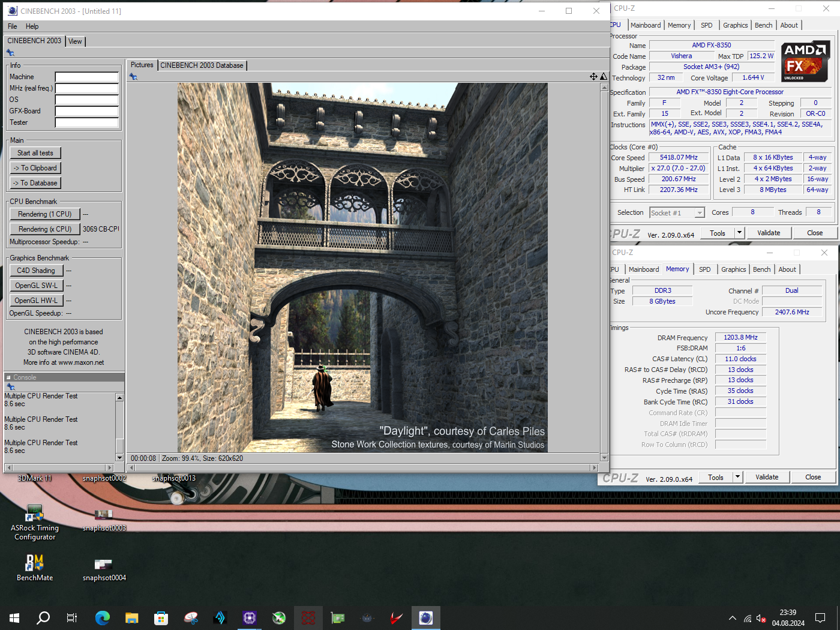Click the zoom triangle icon above the picture
840x630 pixels.
(x=603, y=76)
